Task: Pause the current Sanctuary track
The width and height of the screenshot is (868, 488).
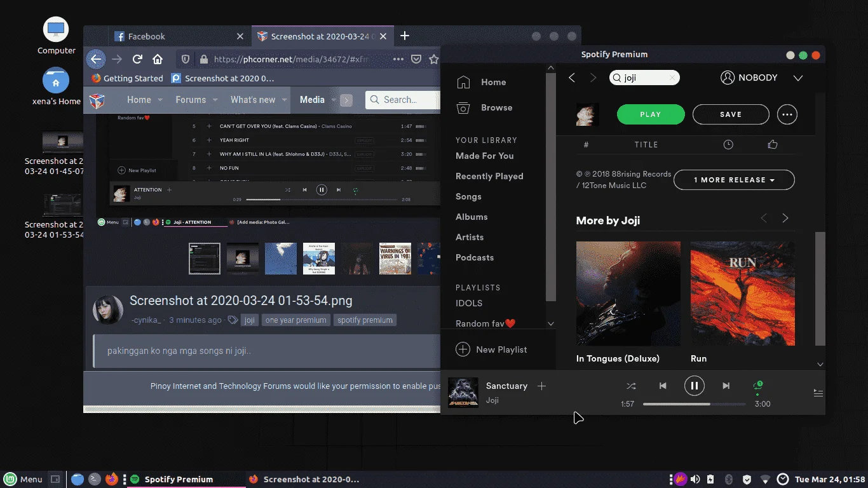Action: pos(695,386)
